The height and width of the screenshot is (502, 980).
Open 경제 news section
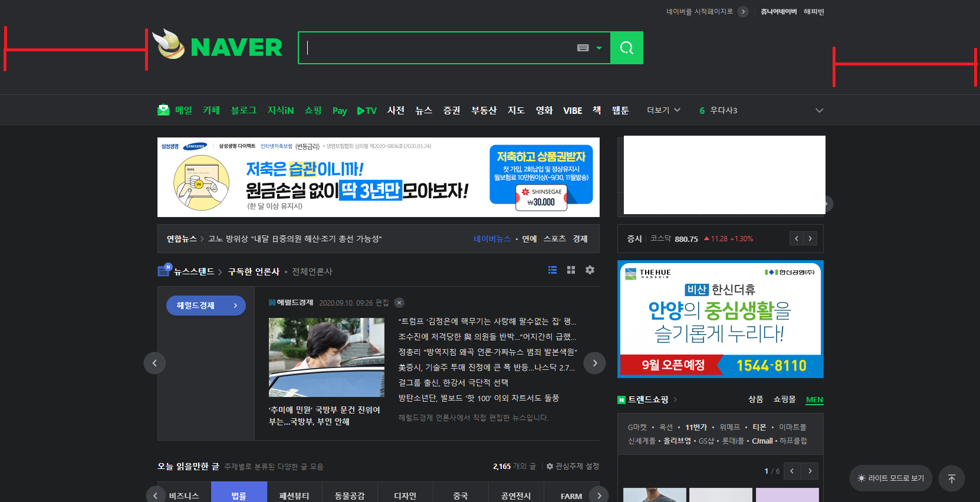point(580,239)
